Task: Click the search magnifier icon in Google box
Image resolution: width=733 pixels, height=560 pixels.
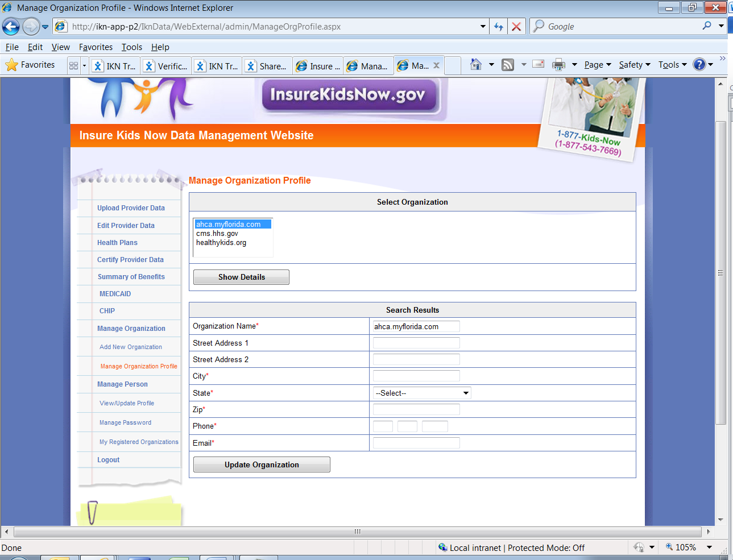Action: click(707, 26)
